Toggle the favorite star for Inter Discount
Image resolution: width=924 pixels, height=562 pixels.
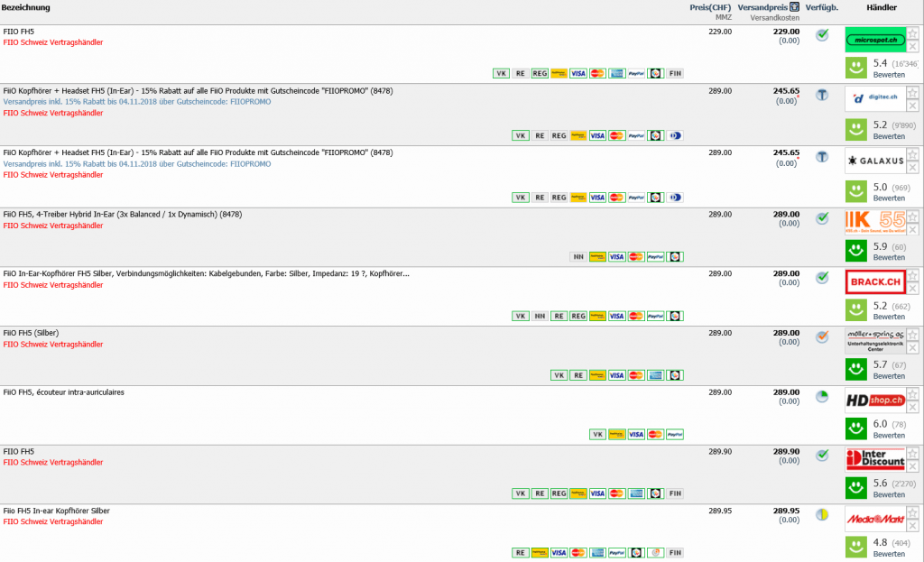tap(913, 454)
